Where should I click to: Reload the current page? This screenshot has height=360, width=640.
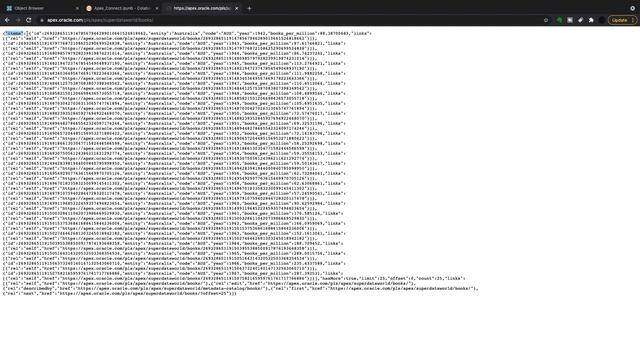tap(29, 20)
